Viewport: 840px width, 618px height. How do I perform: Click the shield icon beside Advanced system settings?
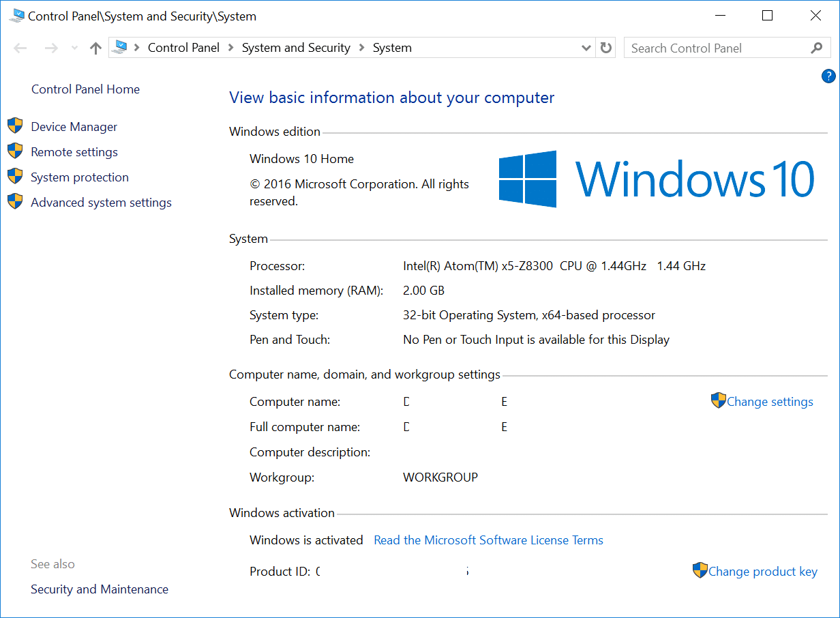15,202
